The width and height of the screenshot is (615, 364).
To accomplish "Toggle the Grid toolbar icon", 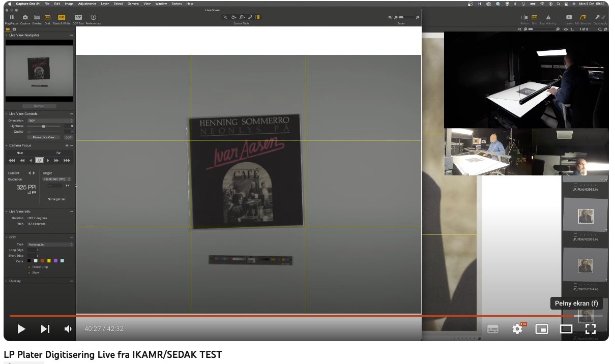I will [x=47, y=17].
